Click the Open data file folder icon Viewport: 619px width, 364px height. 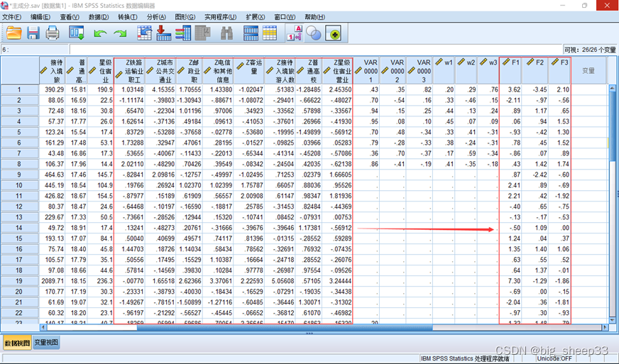pos(13,33)
